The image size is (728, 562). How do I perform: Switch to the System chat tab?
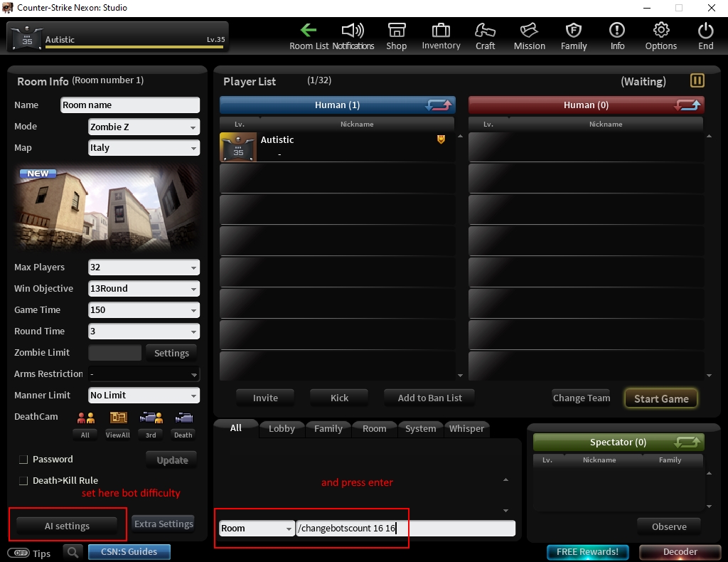pos(421,429)
